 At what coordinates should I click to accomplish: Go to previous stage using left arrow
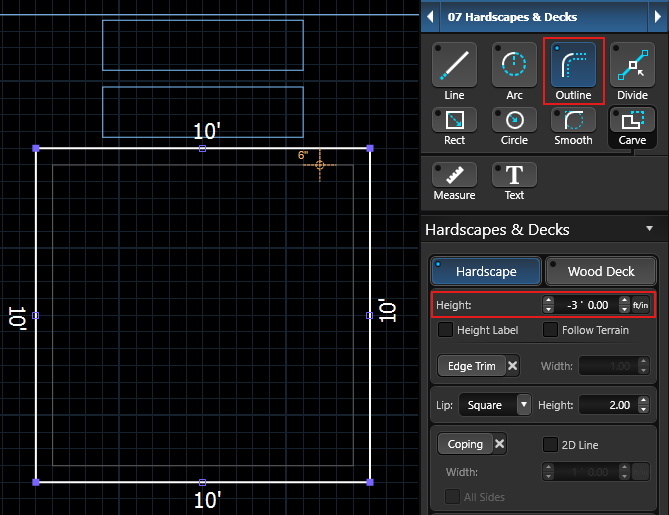(430, 17)
